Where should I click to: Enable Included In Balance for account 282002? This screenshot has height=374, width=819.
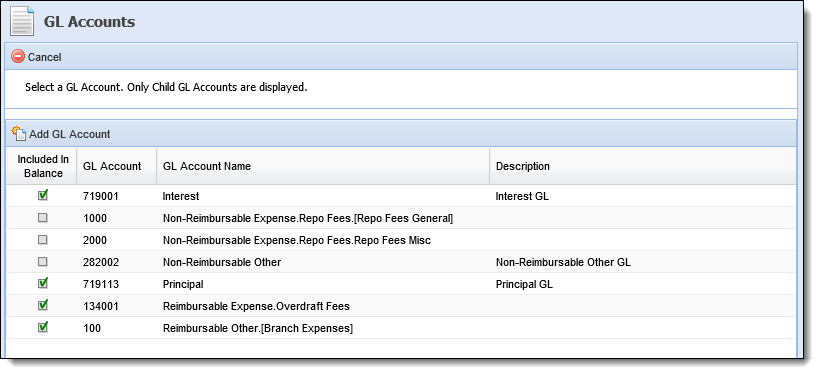click(43, 262)
